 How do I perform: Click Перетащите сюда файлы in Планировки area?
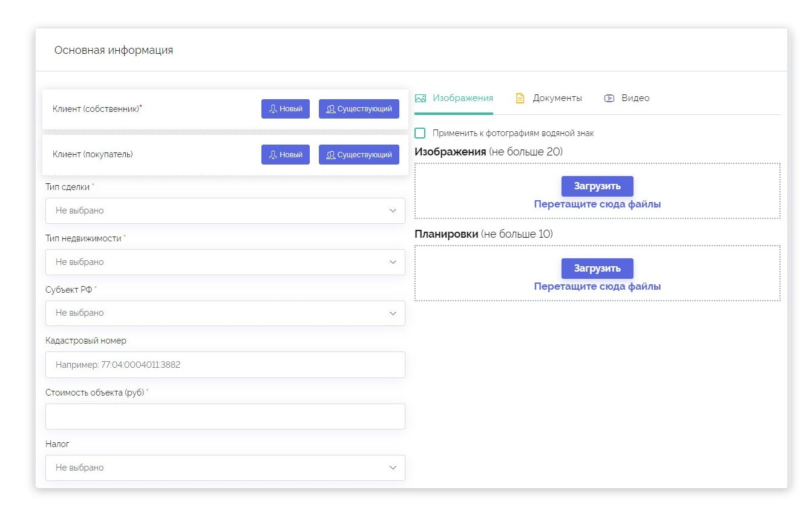tap(597, 287)
